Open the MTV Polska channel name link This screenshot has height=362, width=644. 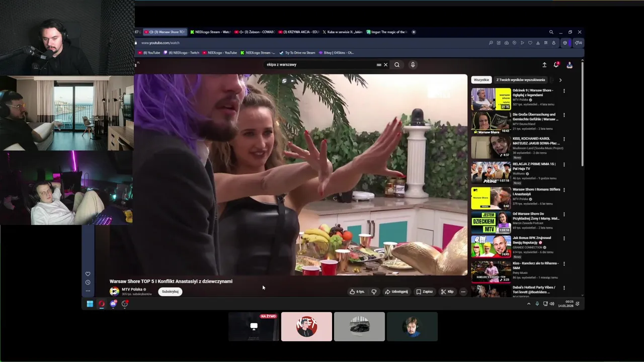pyautogui.click(x=132, y=290)
